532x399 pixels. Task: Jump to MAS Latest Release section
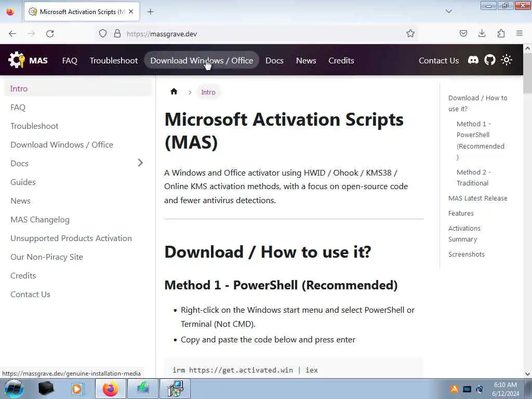point(478,198)
